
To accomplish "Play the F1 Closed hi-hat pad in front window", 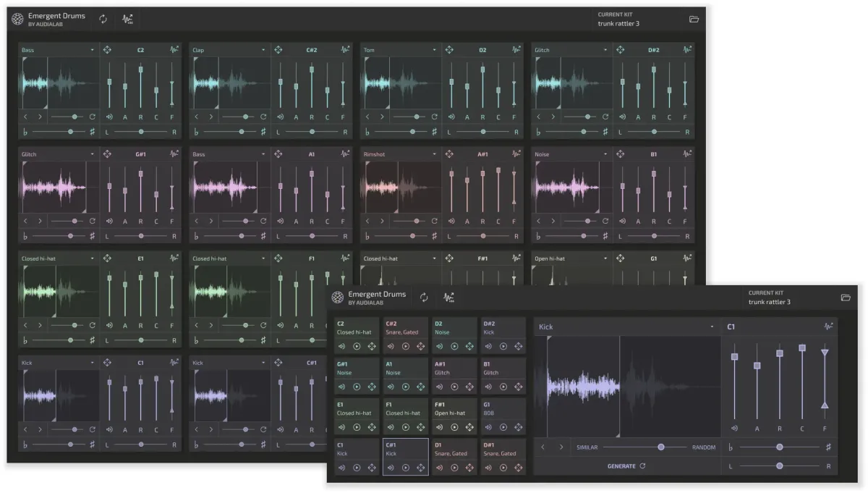I will click(x=405, y=427).
